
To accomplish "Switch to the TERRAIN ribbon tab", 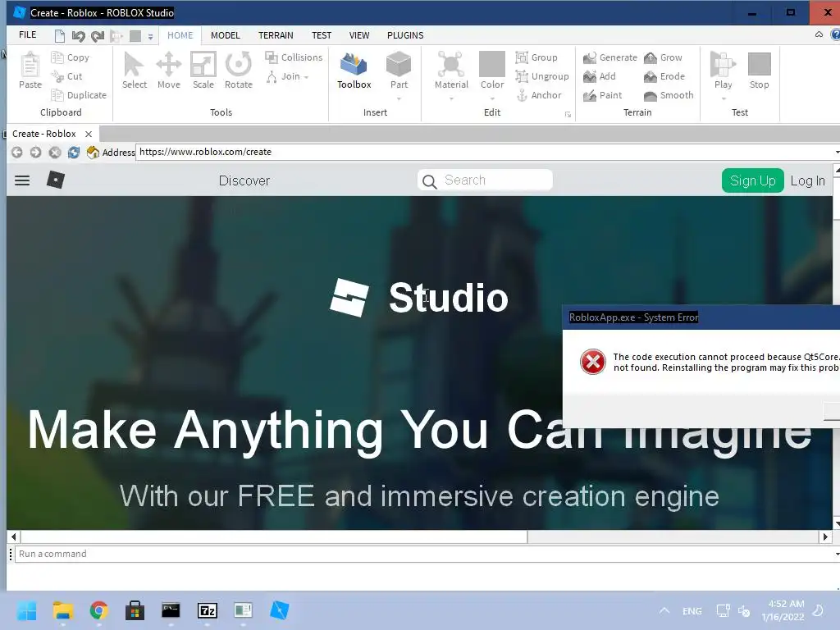I will (276, 35).
